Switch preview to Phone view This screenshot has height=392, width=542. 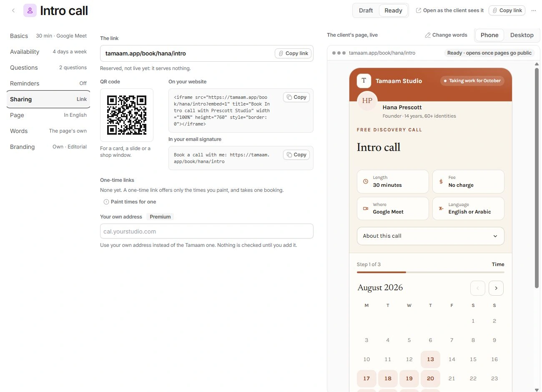[489, 35]
